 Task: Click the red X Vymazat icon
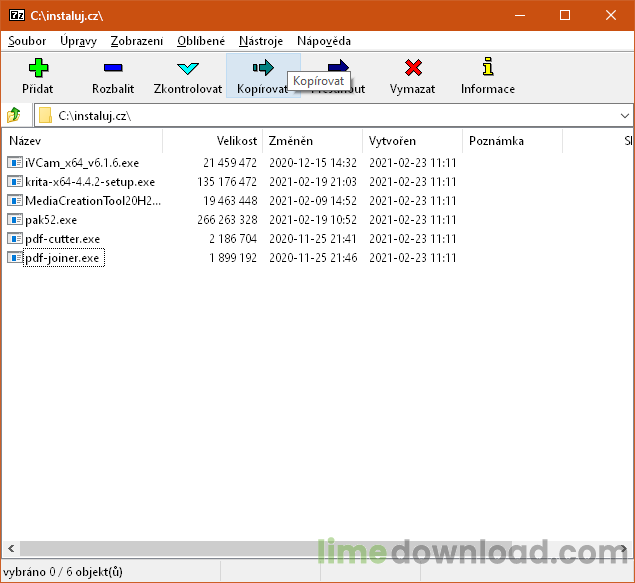[413, 68]
